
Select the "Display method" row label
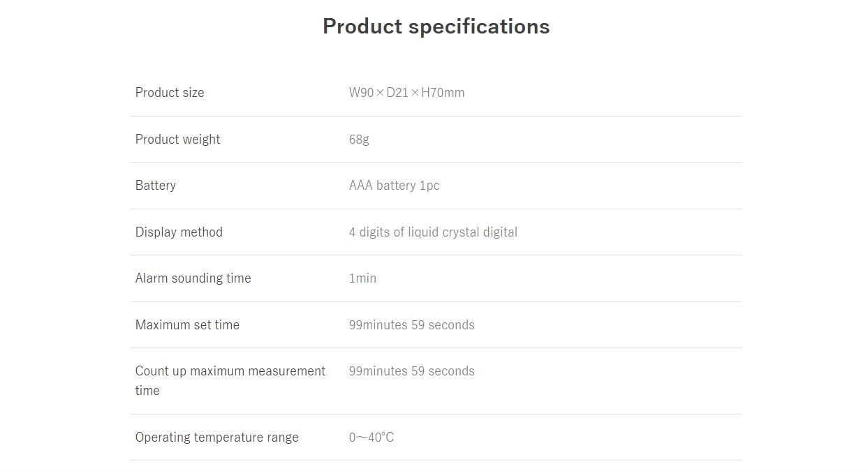[x=179, y=232]
